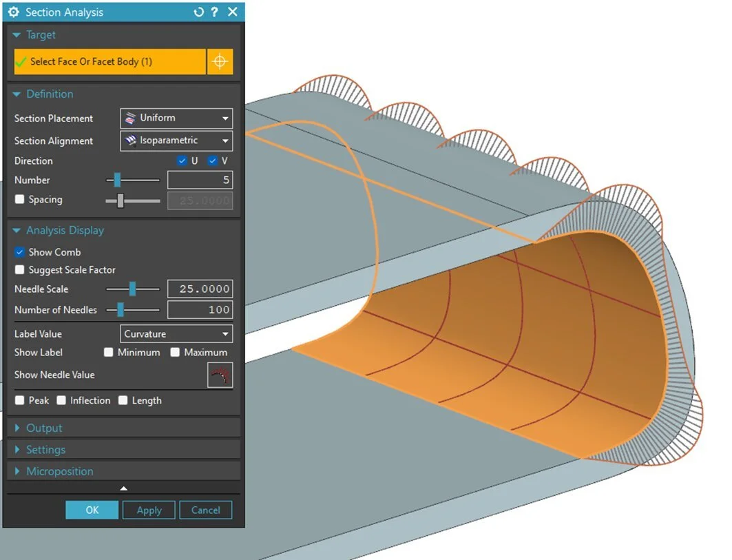732x560 pixels.
Task: Click the Apply button
Action: 149,510
